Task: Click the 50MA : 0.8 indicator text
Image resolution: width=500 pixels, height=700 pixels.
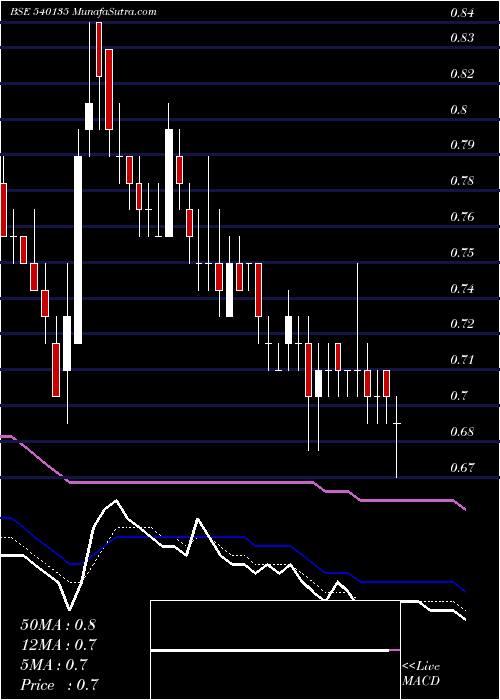Action: pos(58,624)
